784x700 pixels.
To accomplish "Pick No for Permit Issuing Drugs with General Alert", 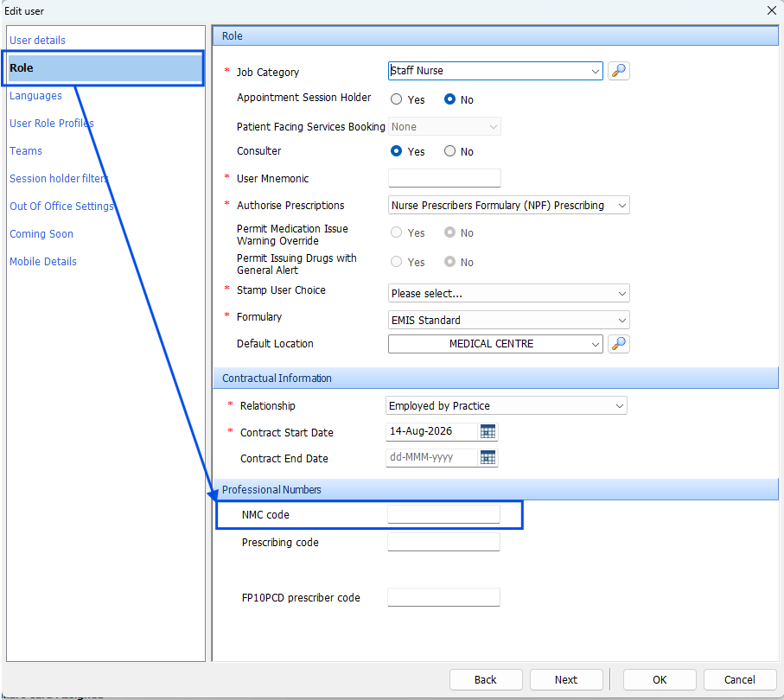I will click(449, 262).
